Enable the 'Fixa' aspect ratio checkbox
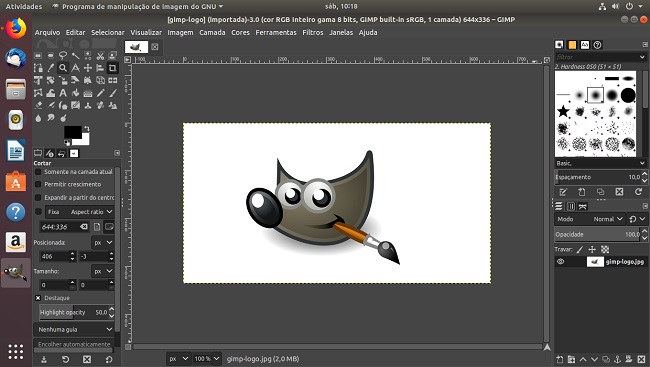The image size is (650, 367). click(x=38, y=211)
